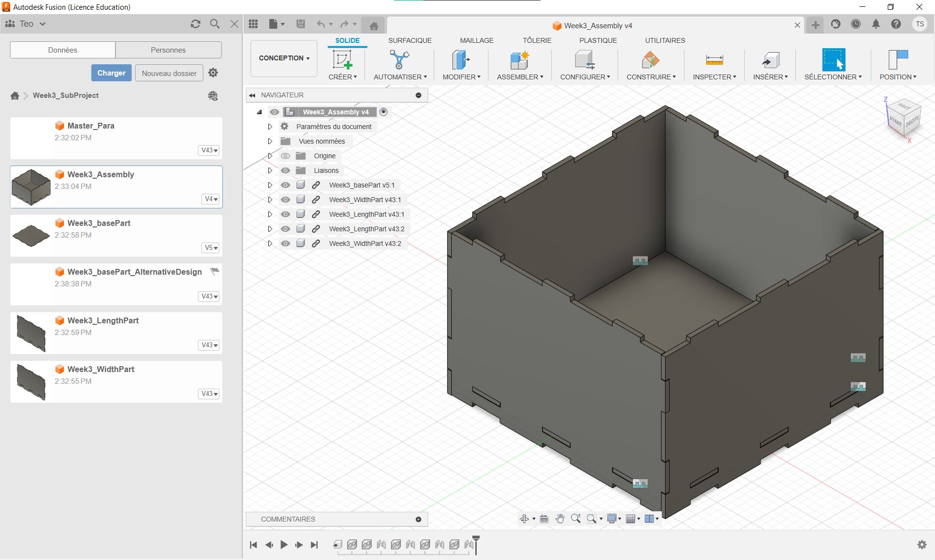This screenshot has width=935, height=560.
Task: Go to the home tab icon
Action: click(374, 26)
